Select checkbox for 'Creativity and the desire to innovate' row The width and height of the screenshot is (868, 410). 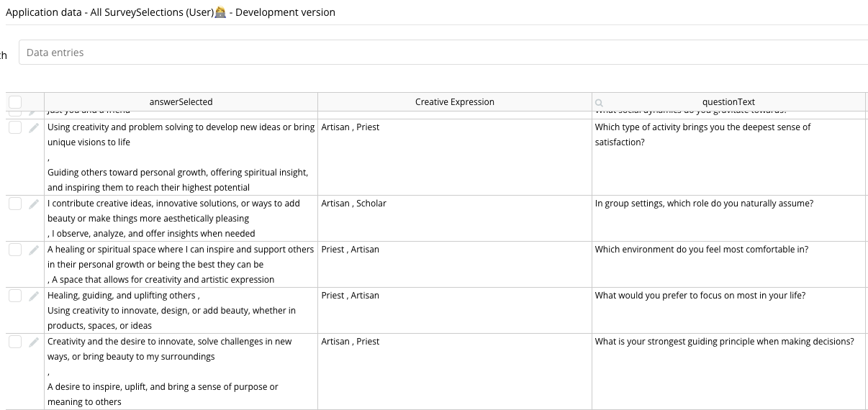click(15, 342)
